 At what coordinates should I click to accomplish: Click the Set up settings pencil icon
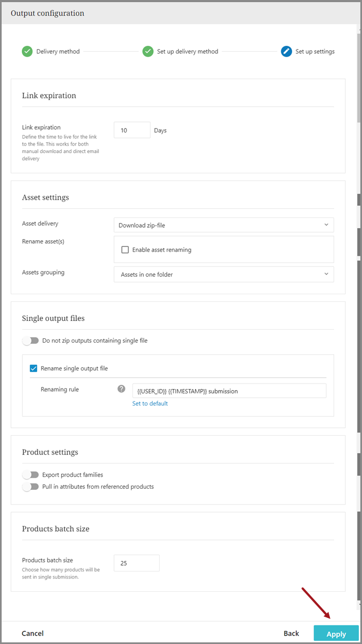[286, 52]
